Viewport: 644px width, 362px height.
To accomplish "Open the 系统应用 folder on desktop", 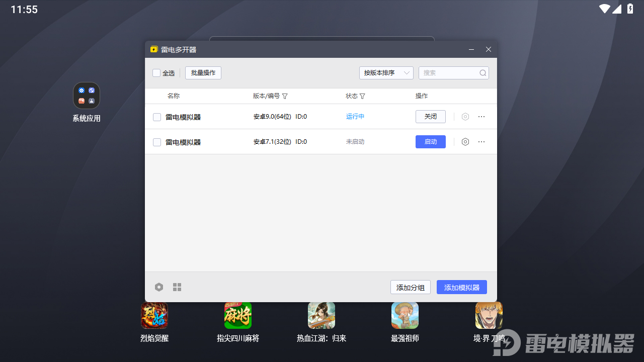I will 87,96.
